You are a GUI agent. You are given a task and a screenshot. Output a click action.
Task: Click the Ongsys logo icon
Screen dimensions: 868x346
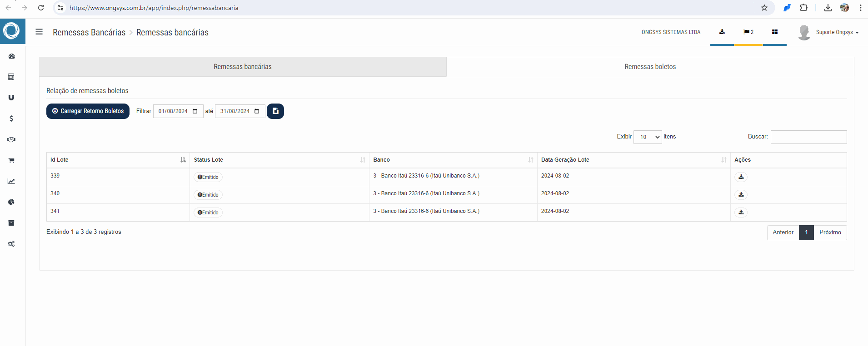(11, 31)
